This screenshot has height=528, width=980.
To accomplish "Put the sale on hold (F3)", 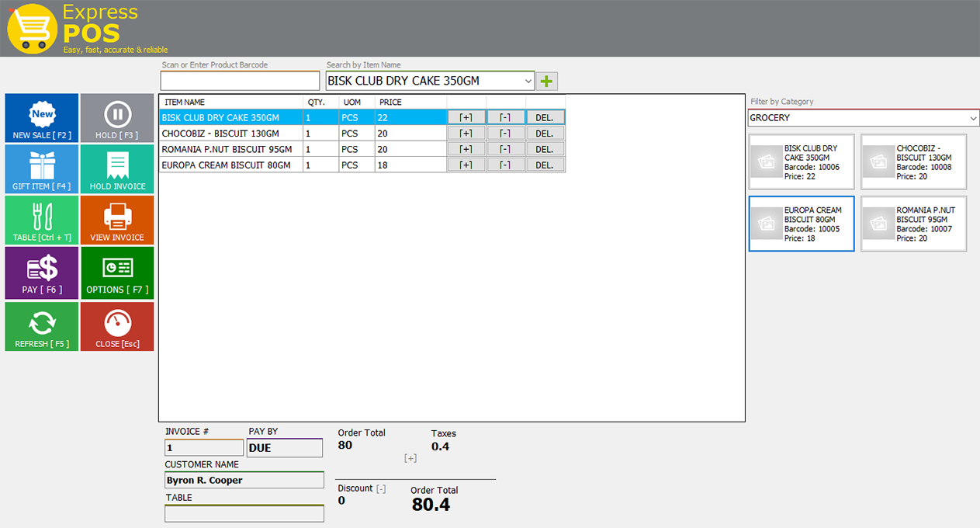I will pos(117,118).
